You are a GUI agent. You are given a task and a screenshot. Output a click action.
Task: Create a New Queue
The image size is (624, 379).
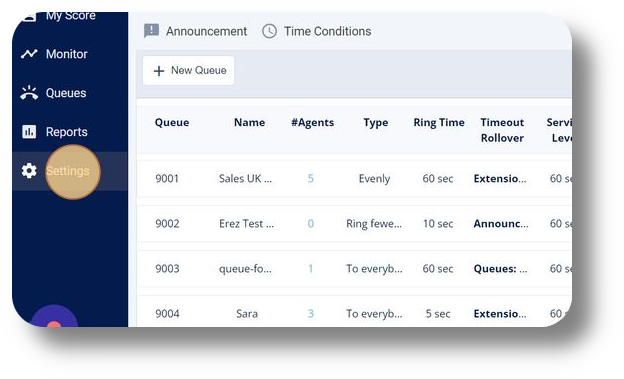pyautogui.click(x=189, y=70)
